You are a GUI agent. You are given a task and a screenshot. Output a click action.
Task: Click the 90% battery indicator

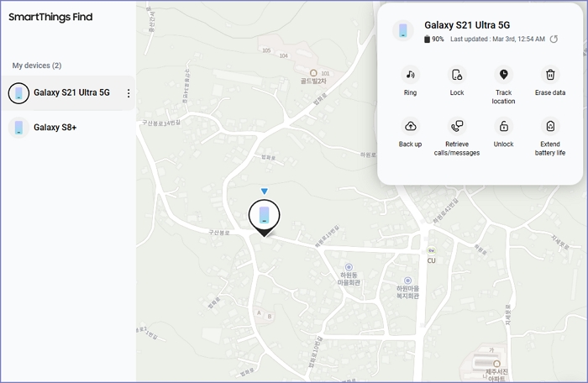point(434,39)
